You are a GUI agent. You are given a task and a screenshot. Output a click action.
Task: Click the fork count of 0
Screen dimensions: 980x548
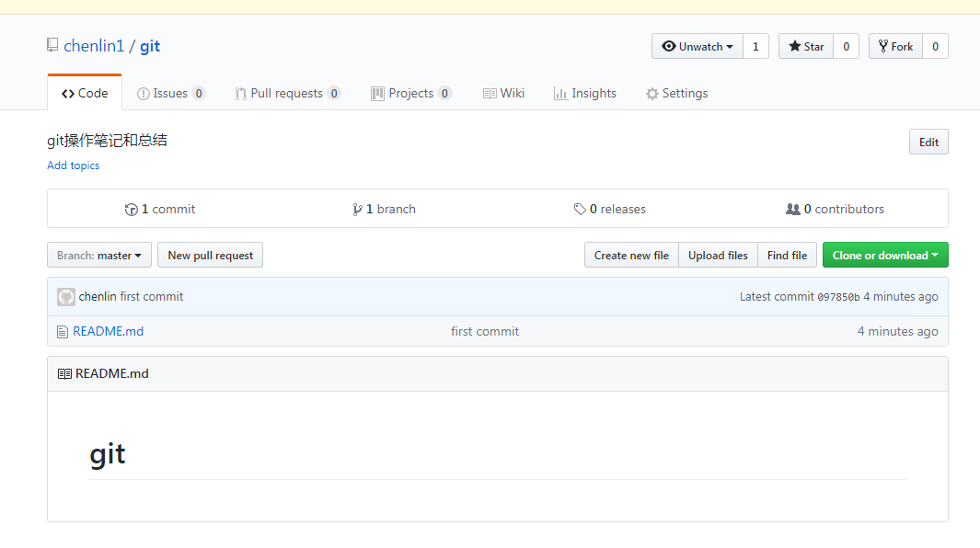click(935, 46)
